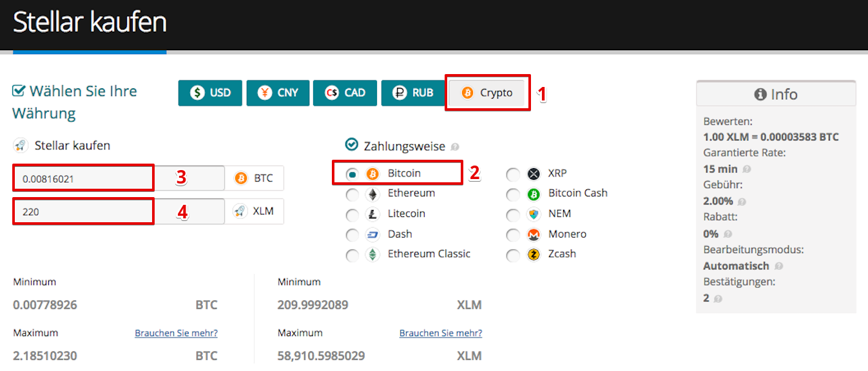The width and height of the screenshot is (868, 371).
Task: Click the NEM shield logo
Action: click(533, 214)
